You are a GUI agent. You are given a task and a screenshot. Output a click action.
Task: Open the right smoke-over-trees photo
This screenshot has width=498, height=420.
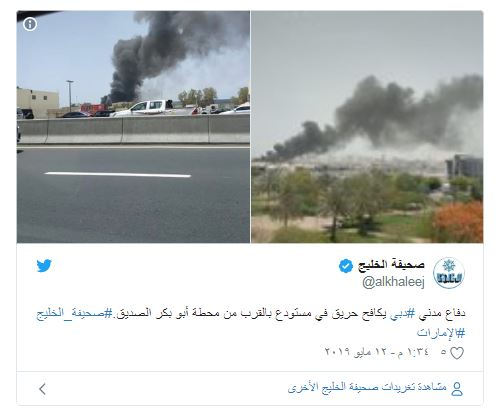tap(367, 127)
